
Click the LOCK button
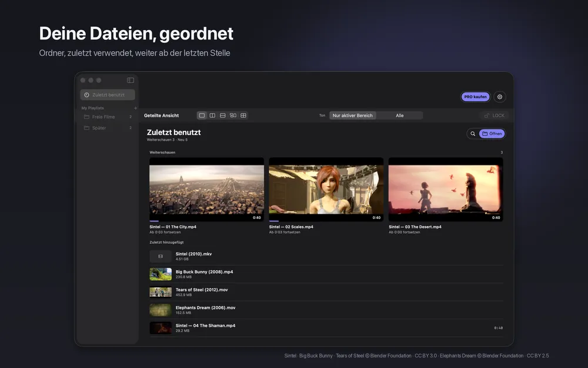point(495,115)
